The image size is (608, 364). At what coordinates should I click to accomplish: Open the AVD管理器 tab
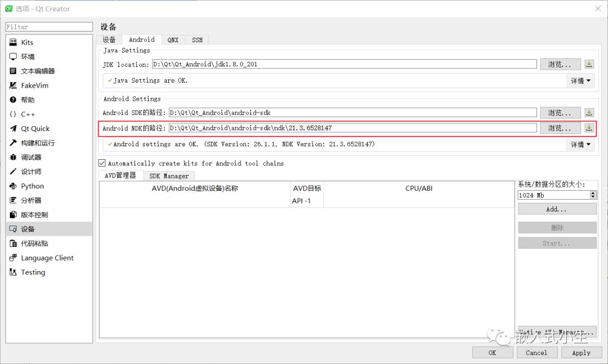tap(120, 175)
